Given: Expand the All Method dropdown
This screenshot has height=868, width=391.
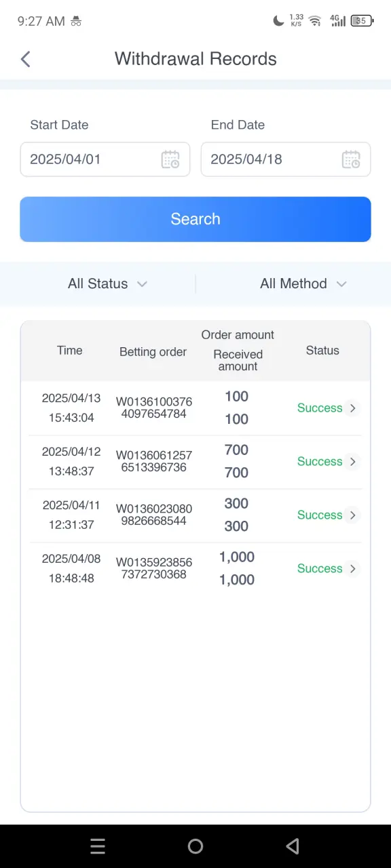Looking at the screenshot, I should click(x=303, y=283).
